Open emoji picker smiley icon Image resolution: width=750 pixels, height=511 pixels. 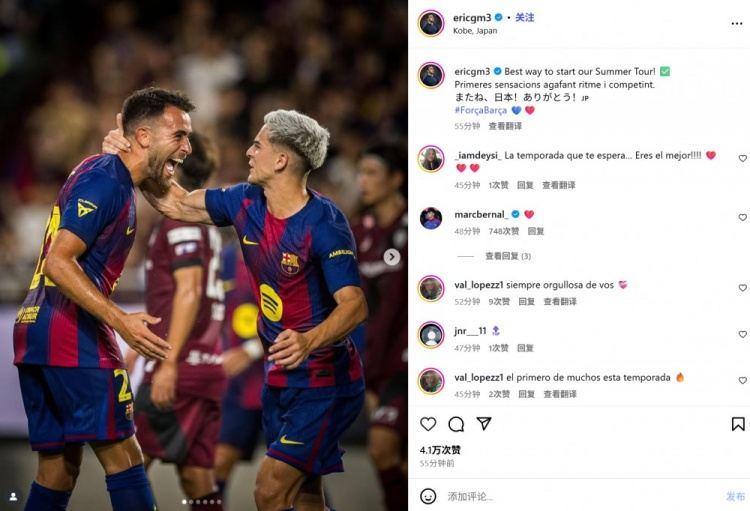pos(428,496)
